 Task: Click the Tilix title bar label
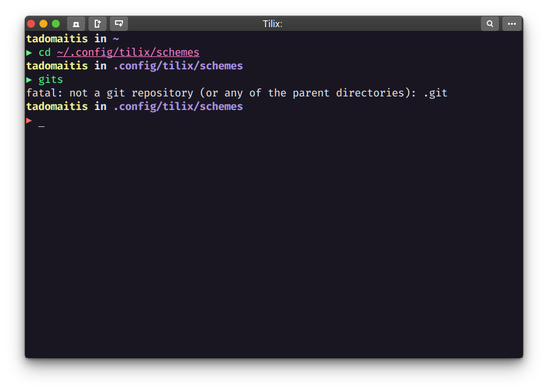click(272, 24)
